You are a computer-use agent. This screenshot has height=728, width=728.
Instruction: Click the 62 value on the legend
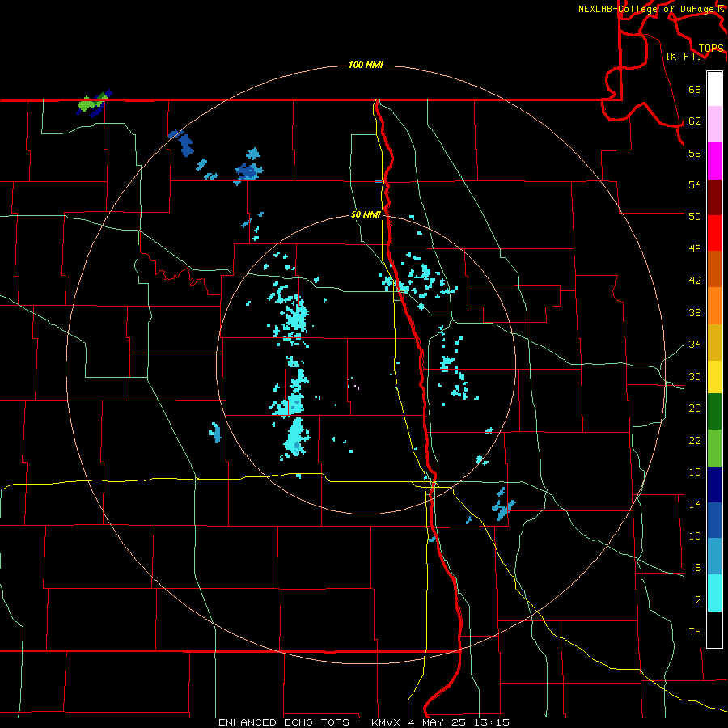pos(695,121)
